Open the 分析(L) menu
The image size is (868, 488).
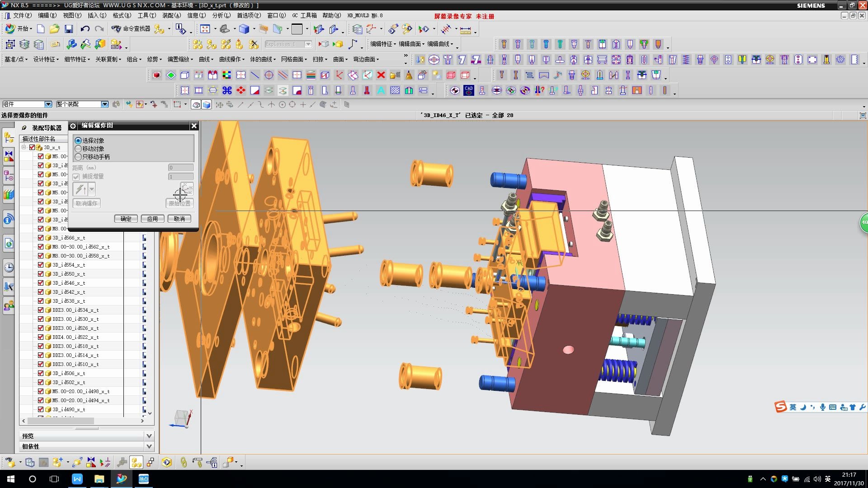222,15
